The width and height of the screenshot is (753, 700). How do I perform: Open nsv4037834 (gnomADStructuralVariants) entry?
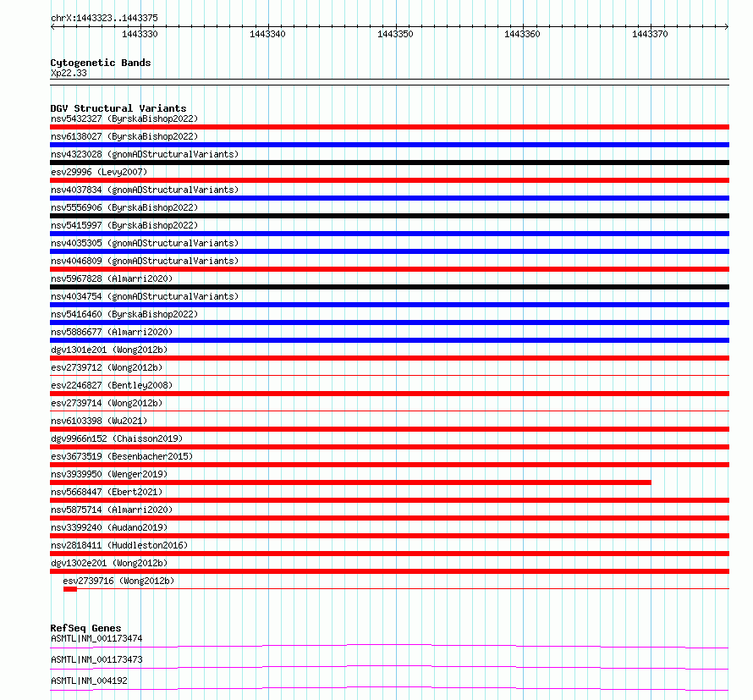145,190
